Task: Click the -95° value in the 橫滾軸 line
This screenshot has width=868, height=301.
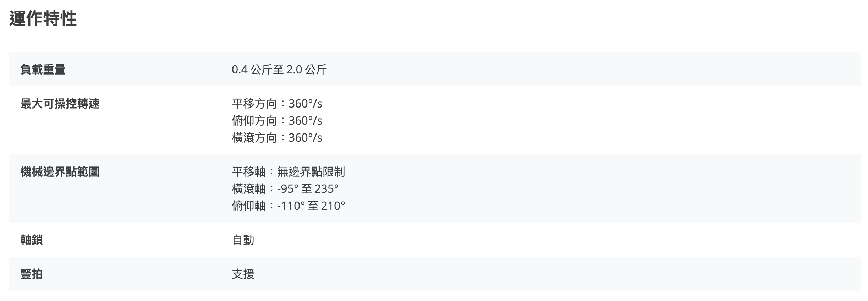Action: pos(288,189)
